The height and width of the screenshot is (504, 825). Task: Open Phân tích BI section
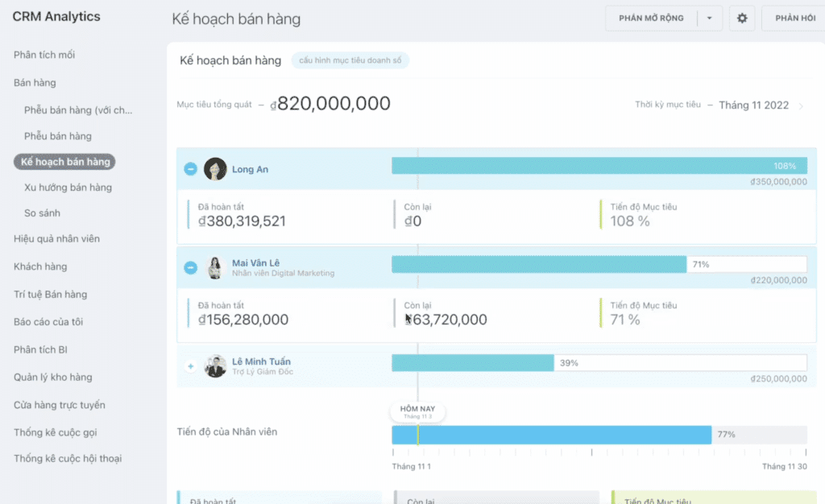41,349
